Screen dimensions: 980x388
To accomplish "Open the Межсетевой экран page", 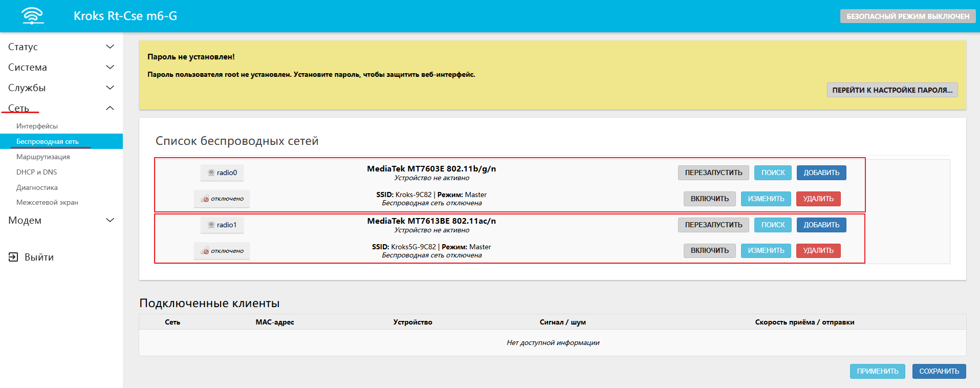I will [47, 202].
